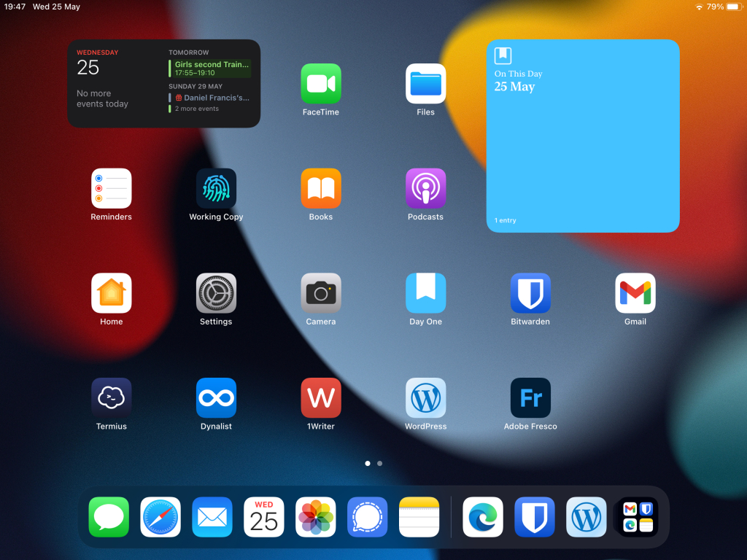Switch to the second home screen page dot
The height and width of the screenshot is (560, 747).
point(380,463)
